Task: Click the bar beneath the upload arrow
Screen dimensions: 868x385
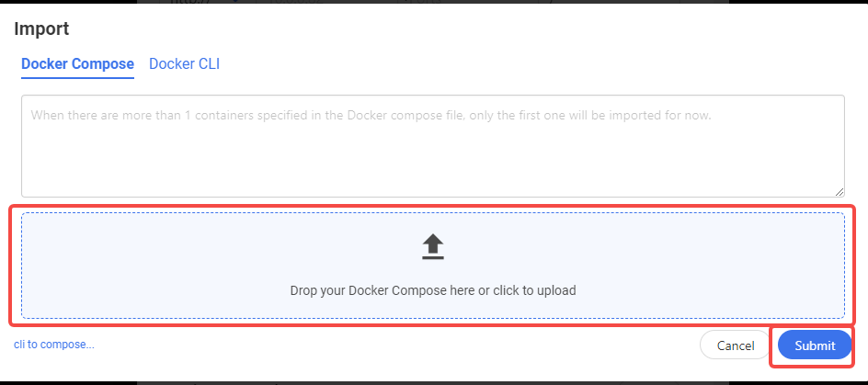Action: coord(433,257)
